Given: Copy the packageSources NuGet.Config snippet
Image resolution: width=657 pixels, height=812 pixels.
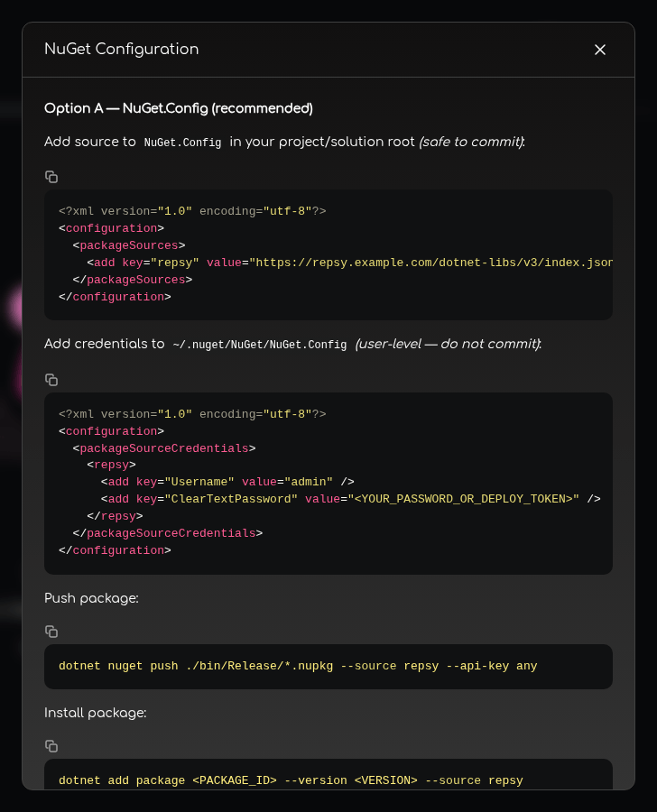Looking at the screenshot, I should [x=51, y=177].
